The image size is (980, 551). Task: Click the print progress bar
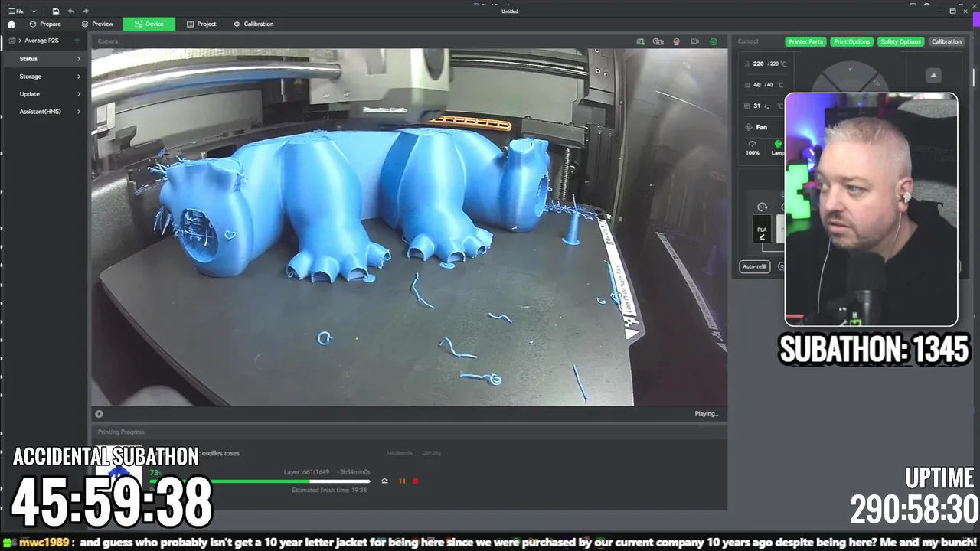pos(260,481)
